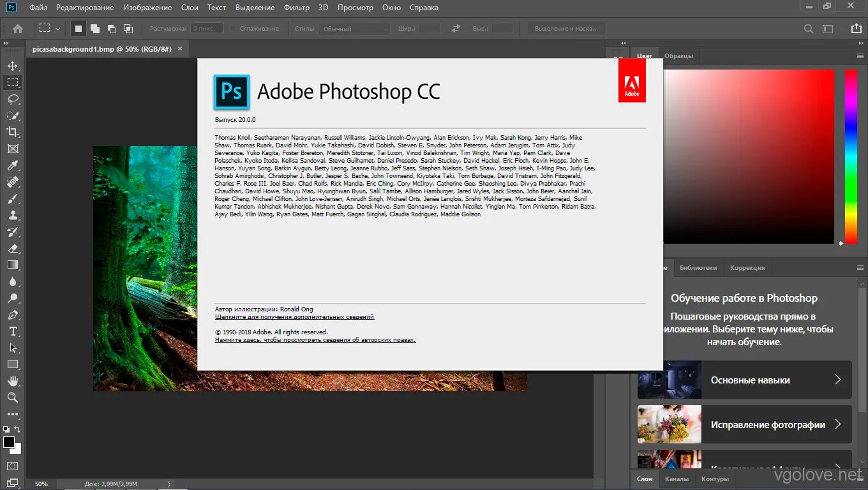The width and height of the screenshot is (868, 490).
Task: Select the Crop tool
Action: click(x=13, y=132)
